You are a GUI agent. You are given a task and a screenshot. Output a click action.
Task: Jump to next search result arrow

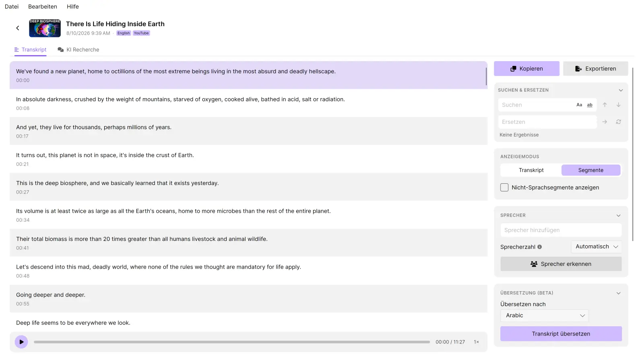point(619,105)
